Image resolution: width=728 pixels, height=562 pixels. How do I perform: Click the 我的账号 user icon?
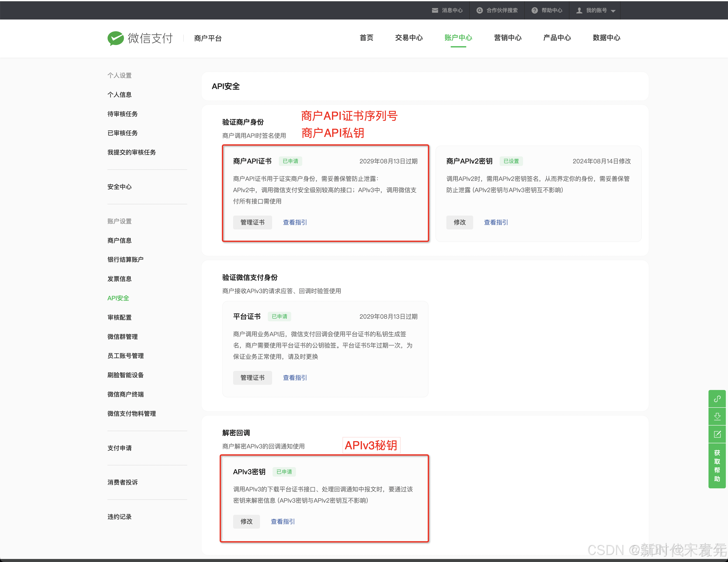(x=579, y=10)
